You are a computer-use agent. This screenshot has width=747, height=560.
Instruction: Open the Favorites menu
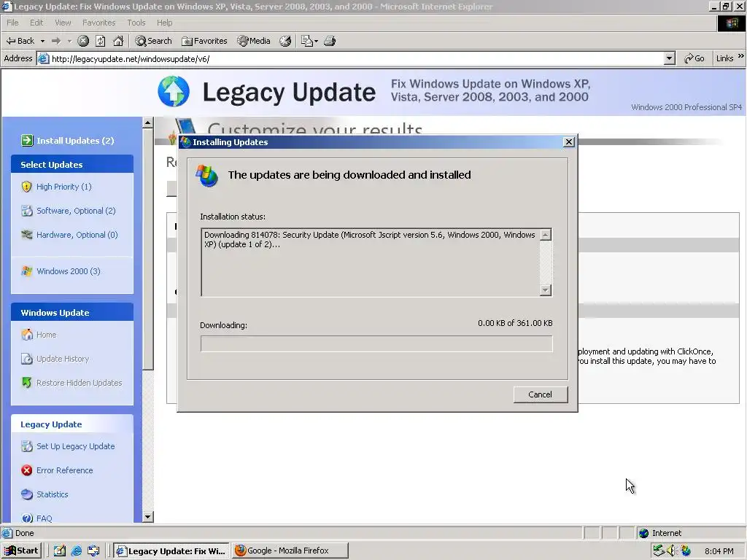(98, 23)
